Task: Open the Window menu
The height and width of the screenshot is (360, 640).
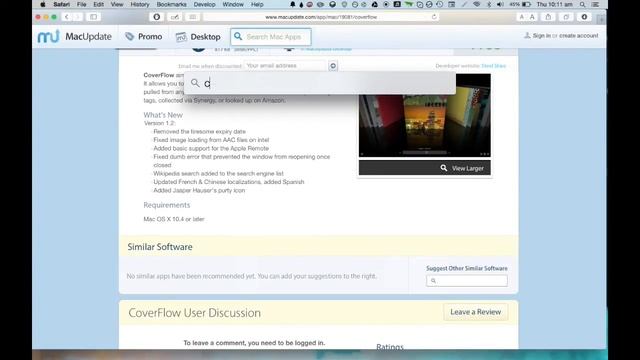Action: tap(233, 4)
